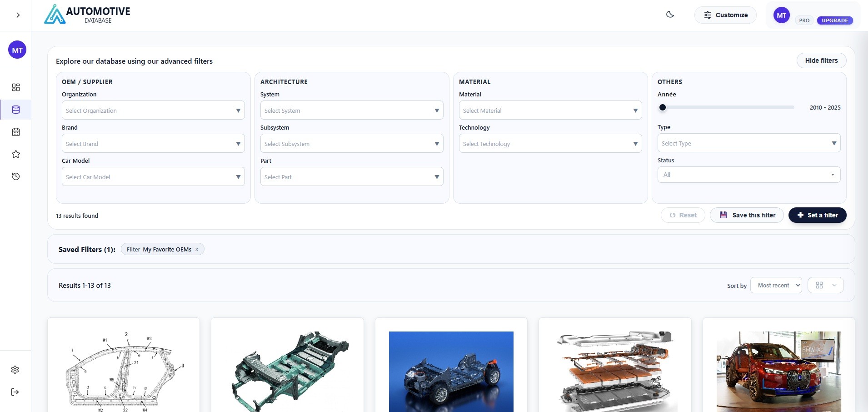
Task: Click the ARCHITECTURE heading
Action: [x=284, y=82]
